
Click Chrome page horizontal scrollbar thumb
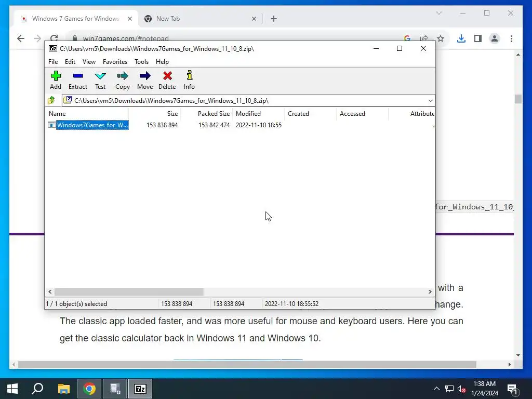point(247,364)
